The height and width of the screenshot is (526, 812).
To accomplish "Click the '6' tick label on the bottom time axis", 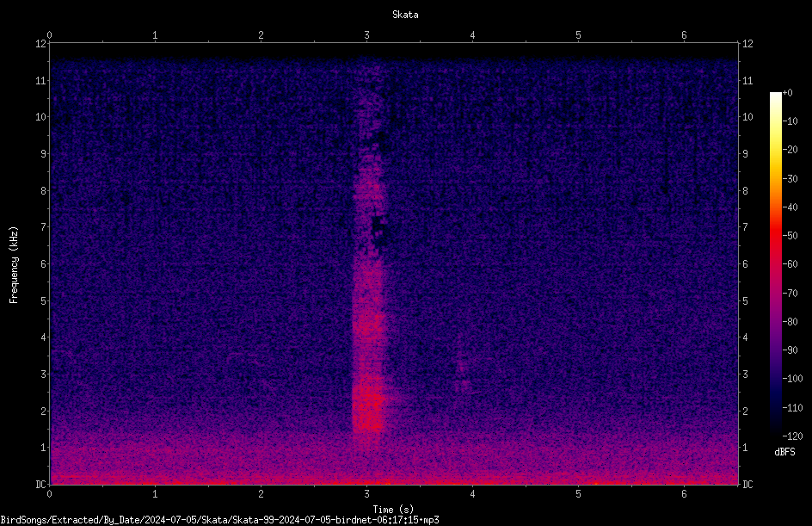I will click(x=684, y=494).
